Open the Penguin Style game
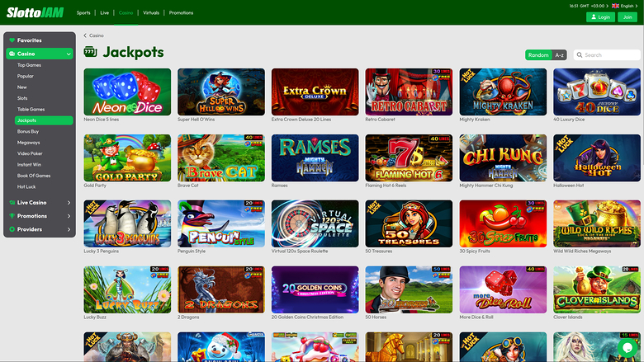644x362 pixels. pos(221,223)
